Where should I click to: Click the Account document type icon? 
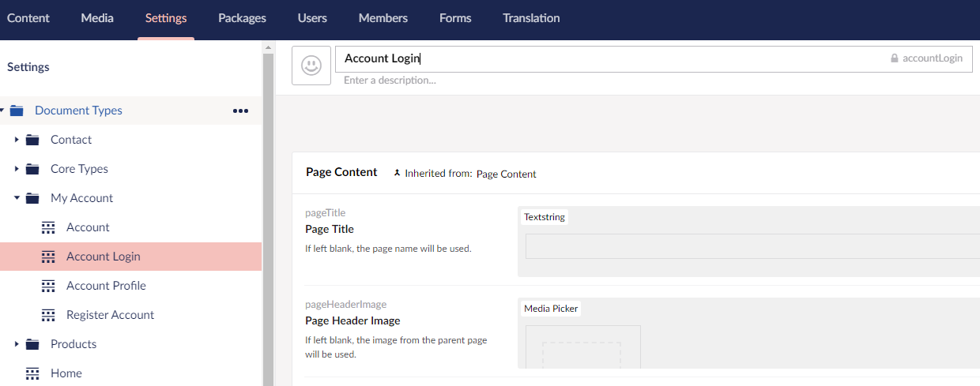click(48, 227)
